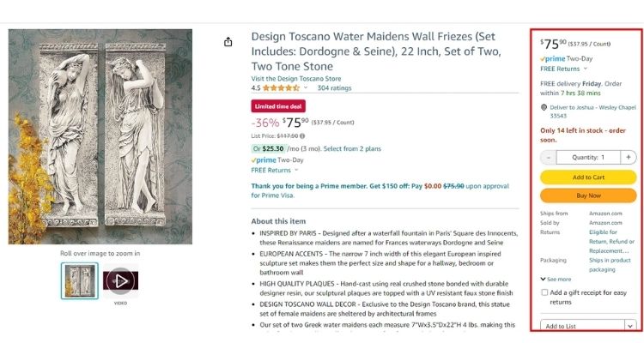Open the rating breakdown dropdown arrow
Image resolution: width=644 pixels, height=343 pixels.
click(306, 87)
